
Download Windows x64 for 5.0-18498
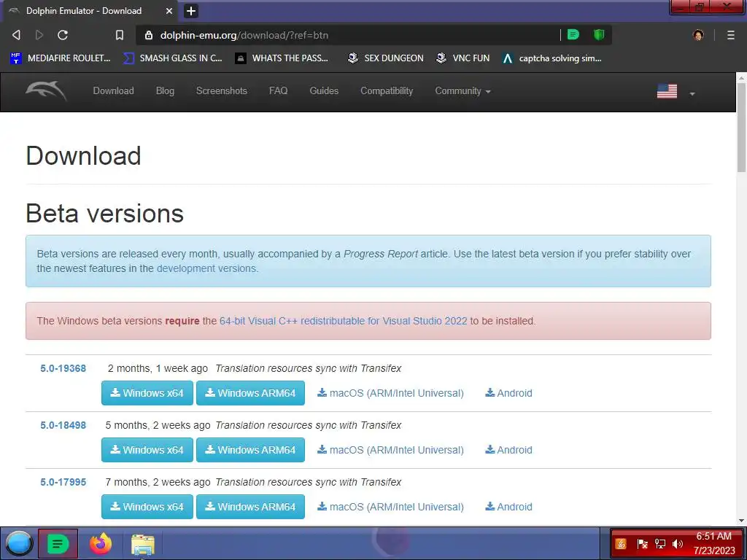pyautogui.click(x=147, y=450)
